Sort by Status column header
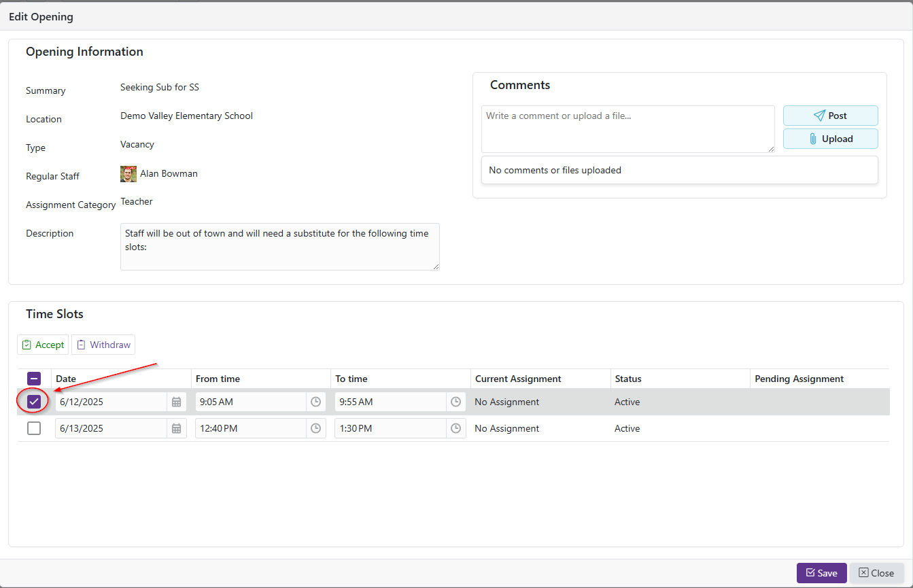 628,379
